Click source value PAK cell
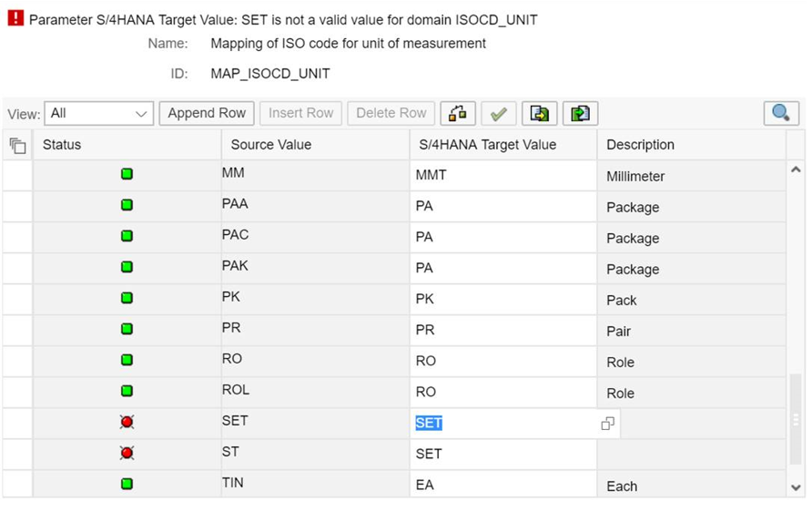 pos(315,268)
